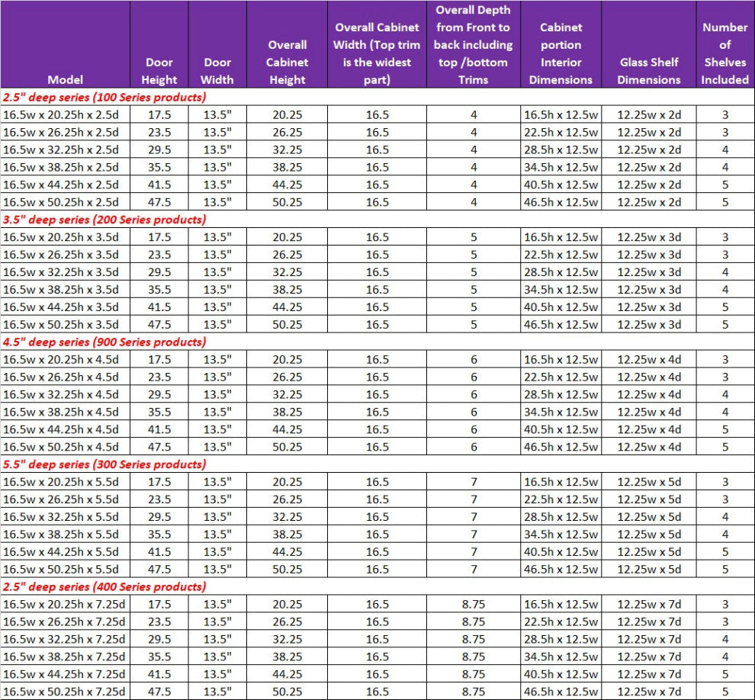Click the 200 Series products section heading

pyautogui.click(x=104, y=220)
